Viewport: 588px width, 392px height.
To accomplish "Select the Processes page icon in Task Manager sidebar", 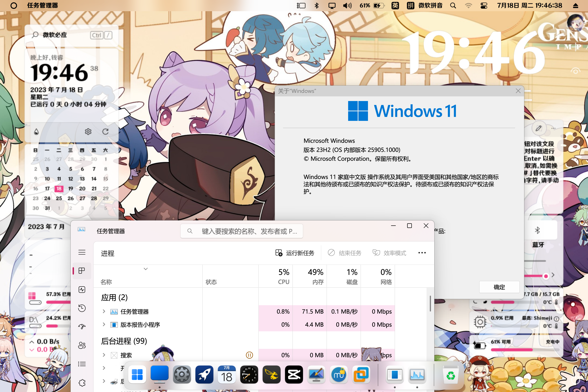I will point(82,271).
